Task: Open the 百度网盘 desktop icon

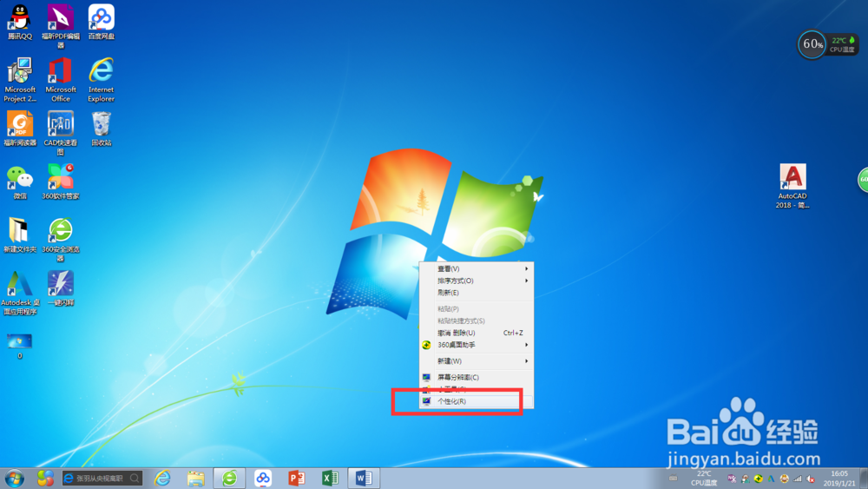Action: pyautogui.click(x=102, y=23)
